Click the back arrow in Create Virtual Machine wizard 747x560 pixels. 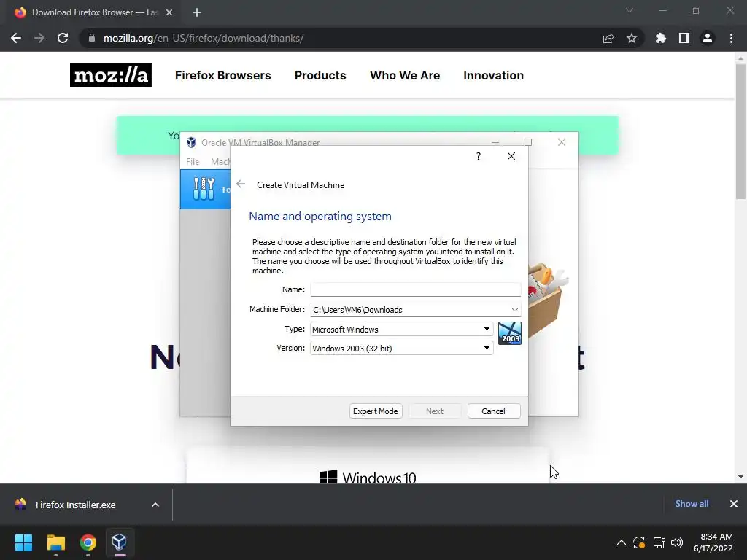[241, 184]
